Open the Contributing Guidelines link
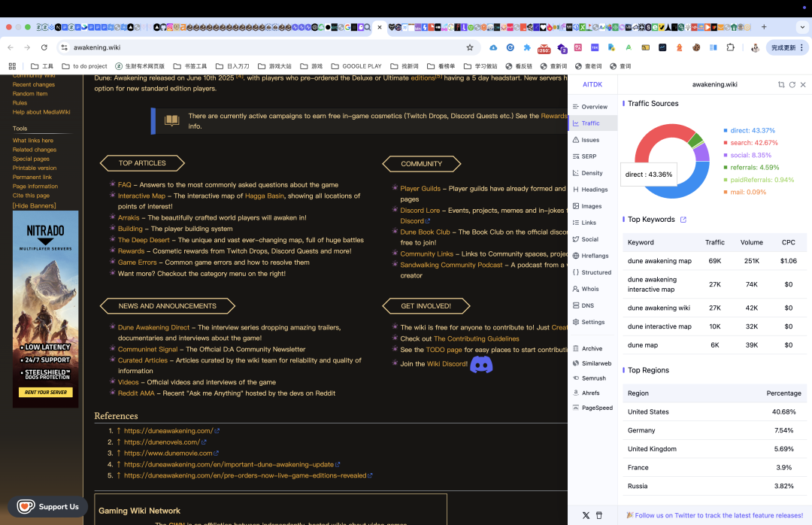The width and height of the screenshot is (812, 525). click(x=476, y=339)
